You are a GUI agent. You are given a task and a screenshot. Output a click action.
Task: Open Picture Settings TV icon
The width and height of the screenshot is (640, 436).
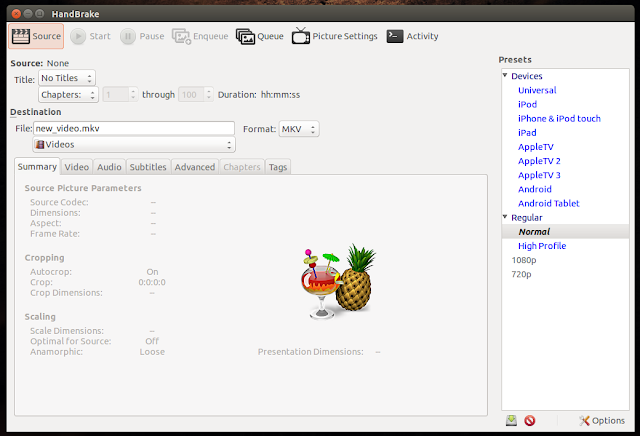301,36
